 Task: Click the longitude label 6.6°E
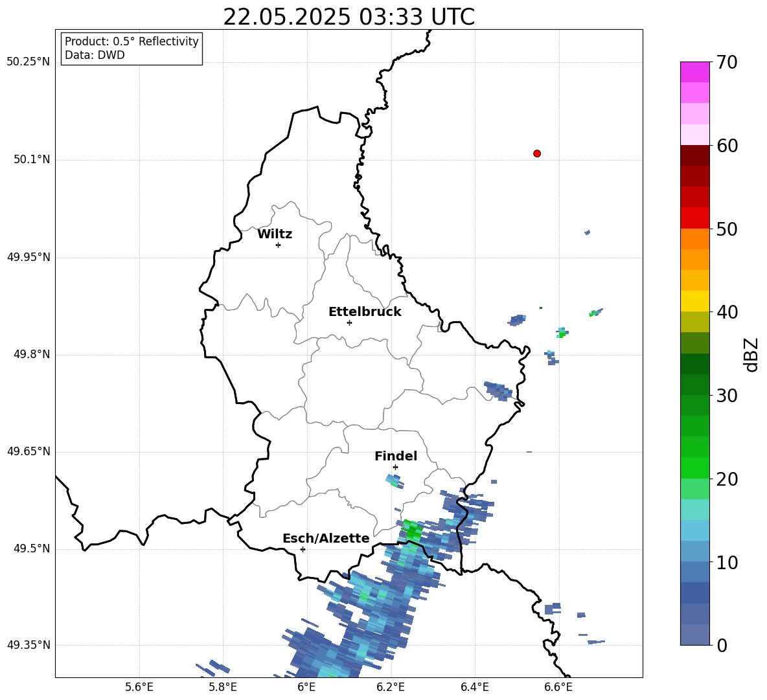pyautogui.click(x=558, y=687)
